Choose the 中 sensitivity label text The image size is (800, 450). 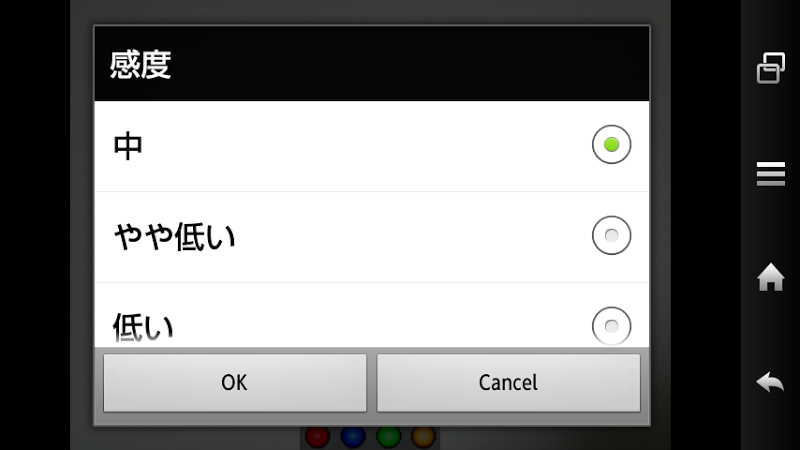[x=128, y=146]
